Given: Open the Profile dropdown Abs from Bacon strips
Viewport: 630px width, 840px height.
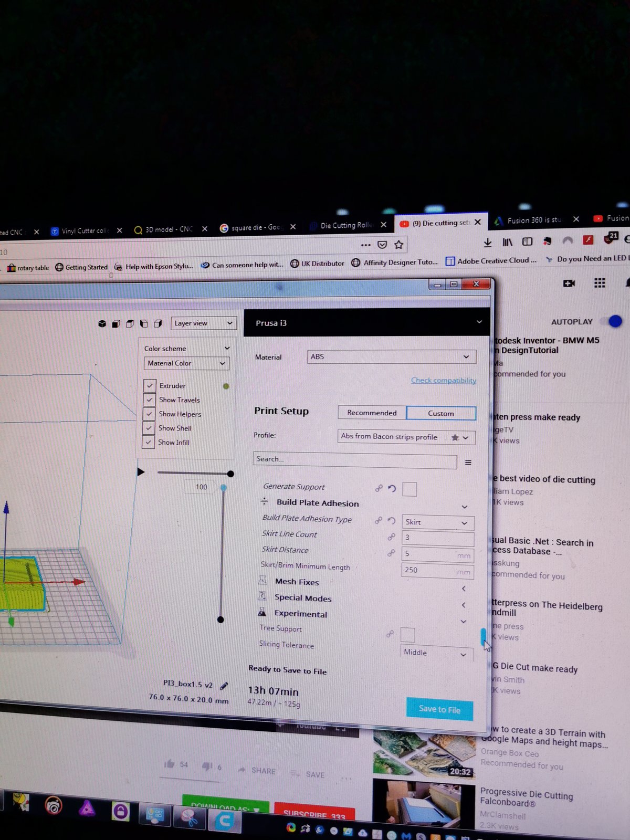Looking at the screenshot, I should tap(406, 437).
